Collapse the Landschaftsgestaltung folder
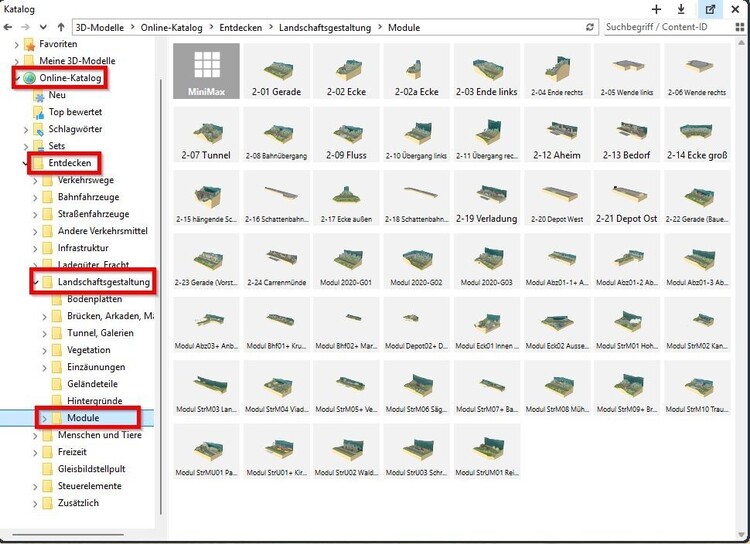 [x=35, y=283]
